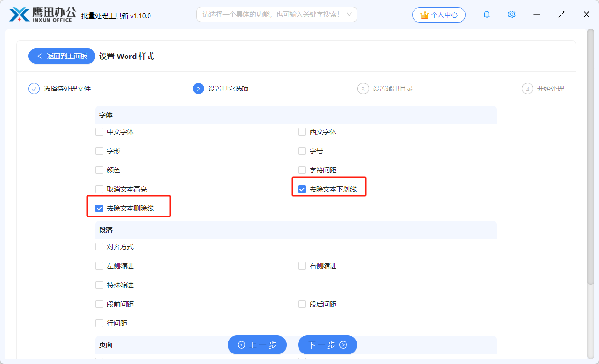
Task: Enable the 颜色 checkbox
Action: click(x=99, y=170)
